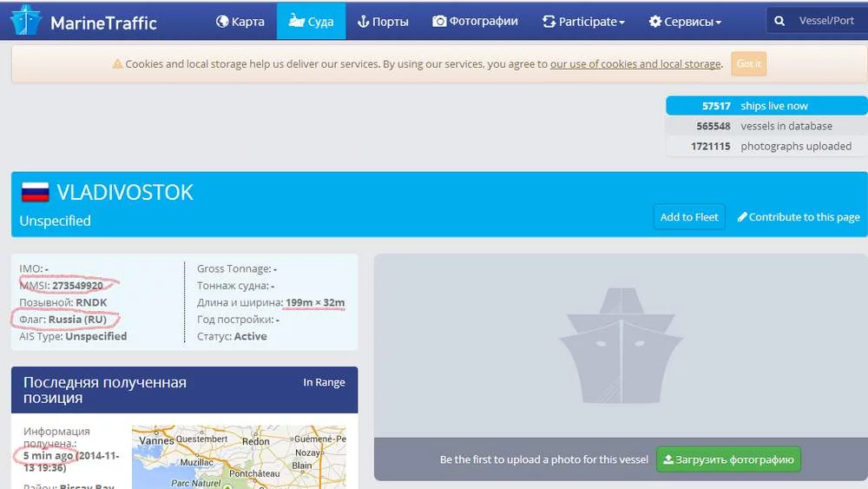Open the 1721115 photographs uploaded row
This screenshot has width=868, height=489.
(x=766, y=146)
